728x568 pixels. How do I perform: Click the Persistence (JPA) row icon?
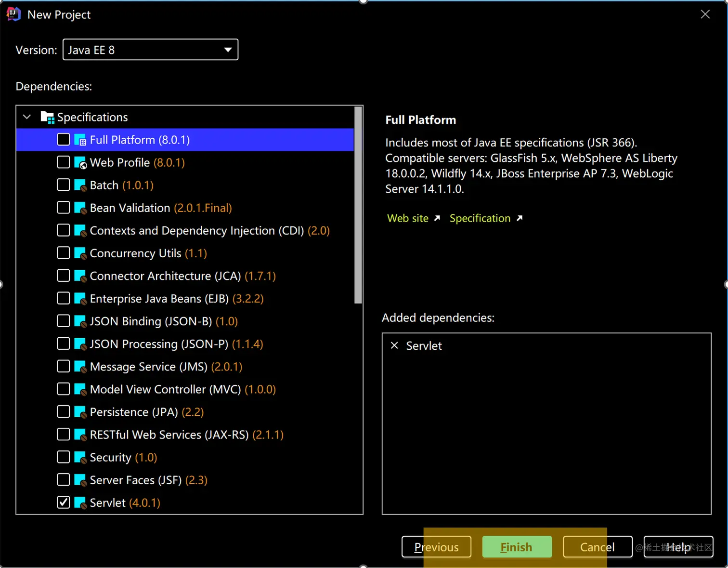(x=80, y=411)
